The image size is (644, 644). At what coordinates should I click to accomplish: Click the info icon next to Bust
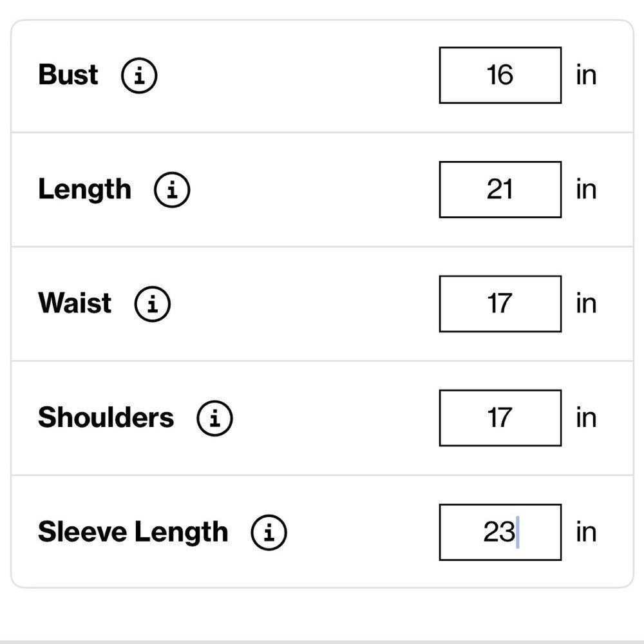pyautogui.click(x=139, y=75)
